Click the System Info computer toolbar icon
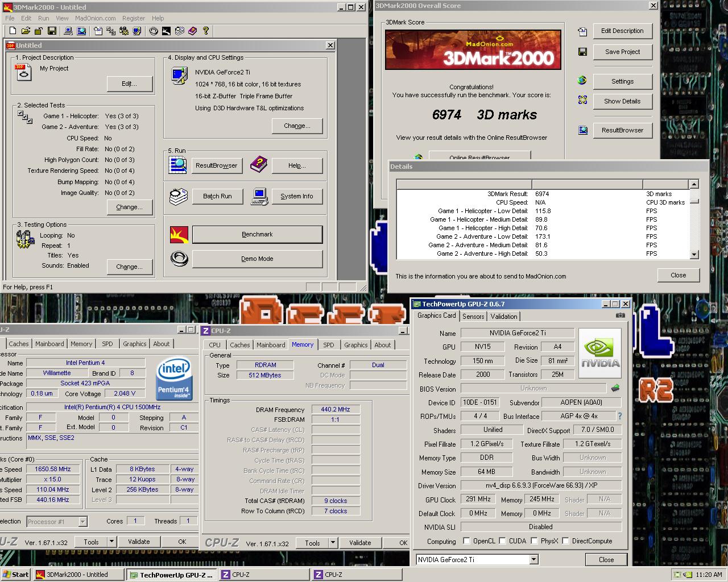 tap(68, 31)
